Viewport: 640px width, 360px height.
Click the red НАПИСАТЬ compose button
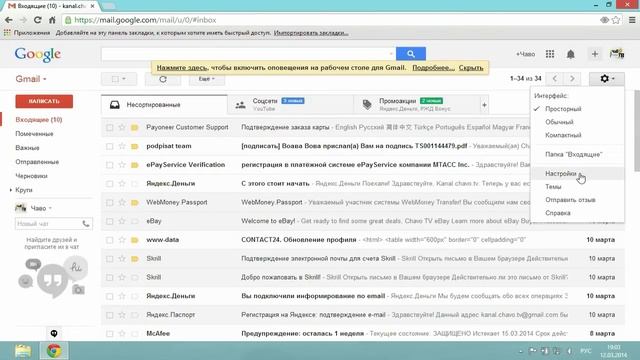[x=44, y=101]
